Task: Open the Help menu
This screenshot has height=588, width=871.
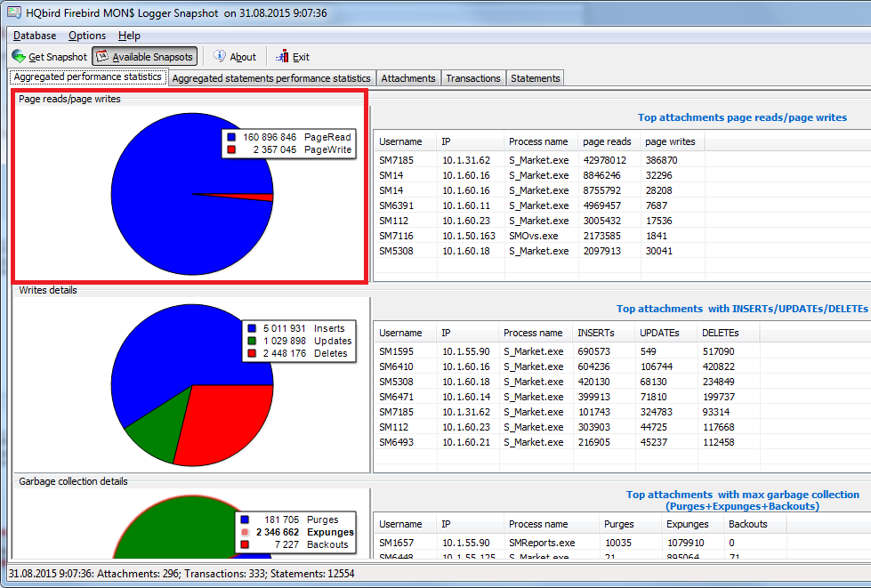Action: 129,36
